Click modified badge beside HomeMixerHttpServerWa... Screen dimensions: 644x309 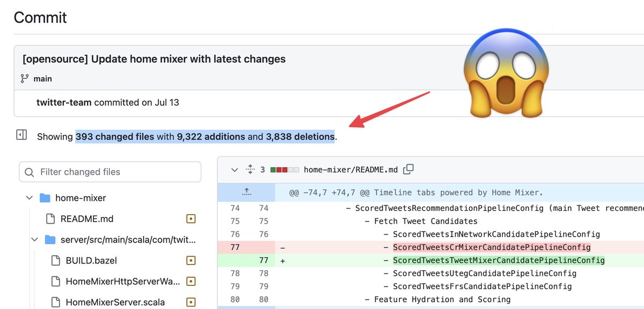(x=191, y=281)
